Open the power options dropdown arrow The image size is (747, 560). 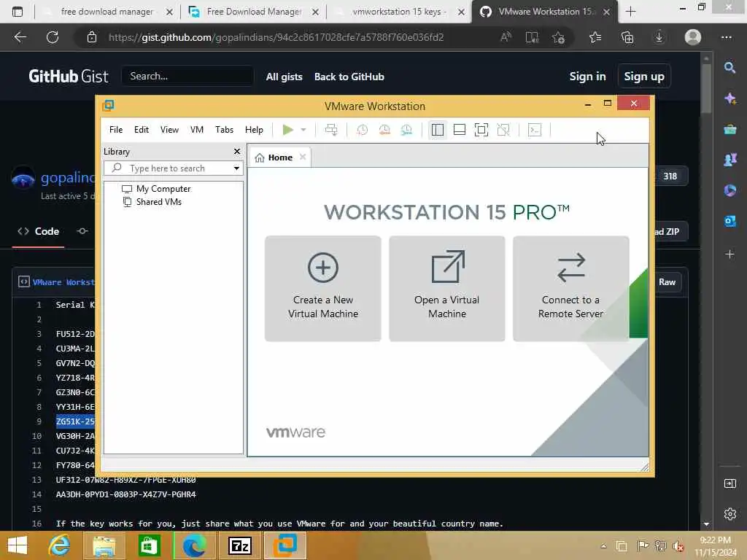303,130
